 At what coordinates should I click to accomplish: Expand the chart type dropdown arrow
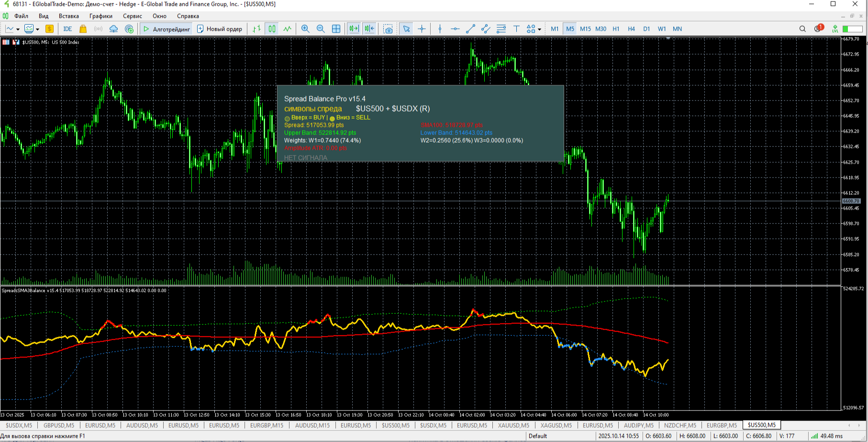[x=18, y=29]
